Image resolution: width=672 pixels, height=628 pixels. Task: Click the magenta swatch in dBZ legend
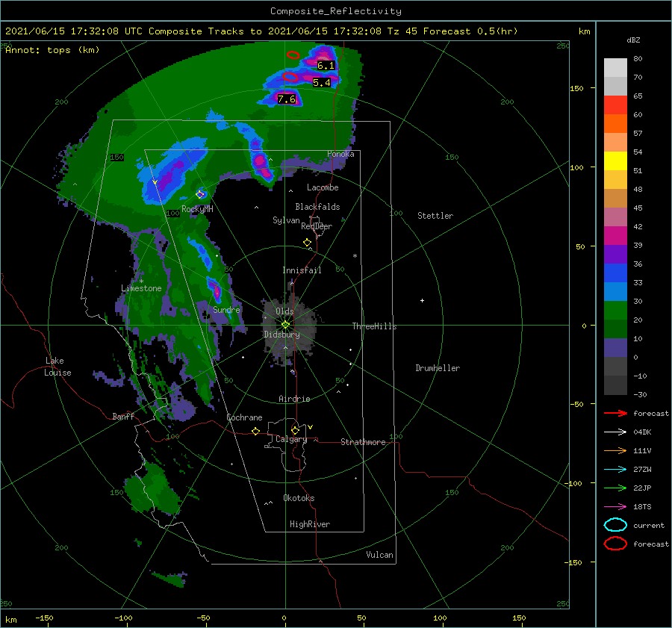click(615, 235)
